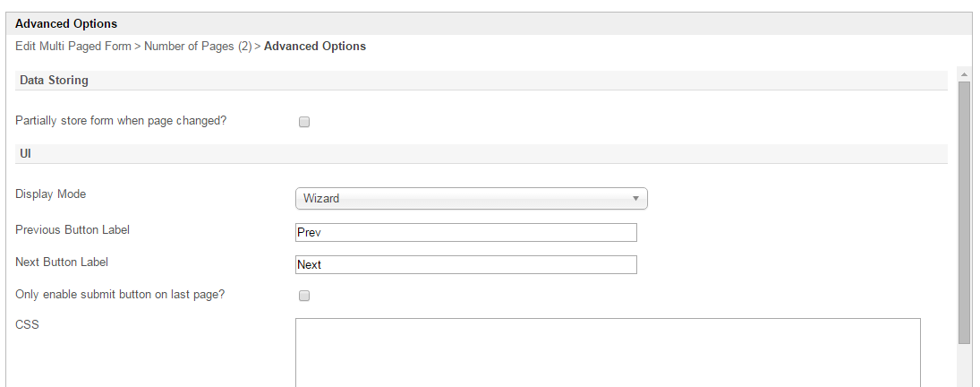The image size is (980, 387).
Task: Click the vertical scrollbar thumb
Action: point(964,211)
